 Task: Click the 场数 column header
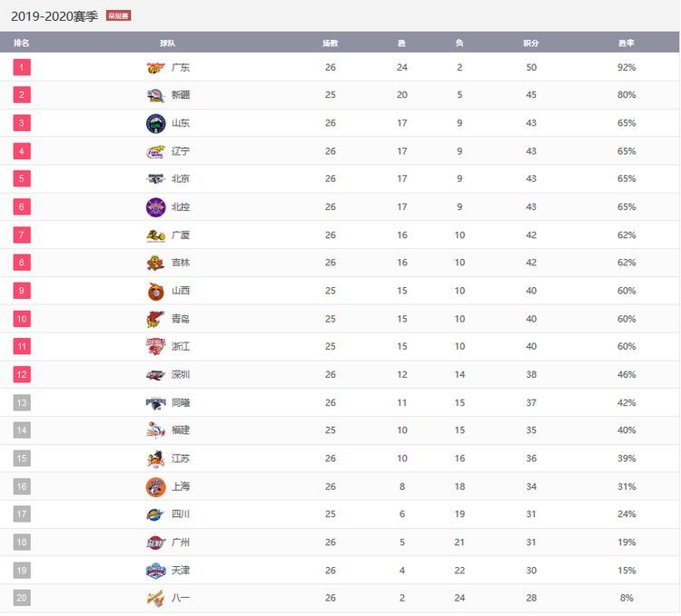tap(331, 43)
